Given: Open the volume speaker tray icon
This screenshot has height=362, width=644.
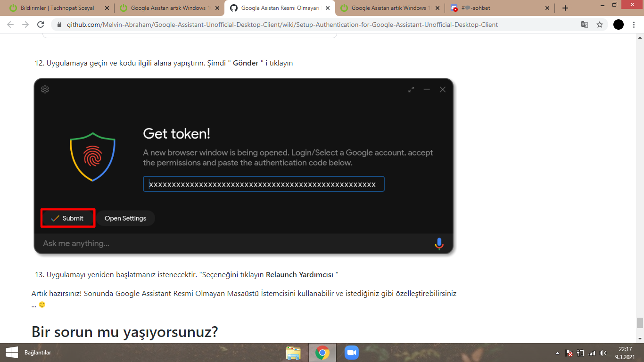Looking at the screenshot, I should click(x=603, y=353).
